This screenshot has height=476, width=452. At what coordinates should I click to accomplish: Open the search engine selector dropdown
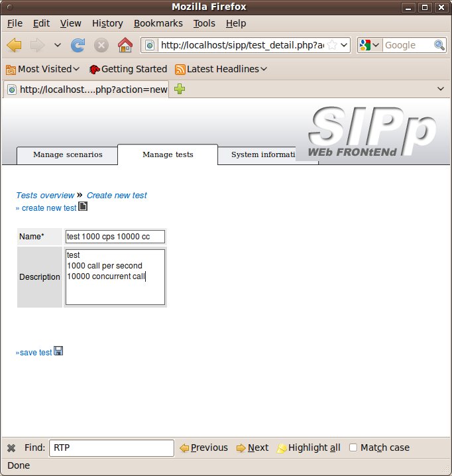[369, 45]
